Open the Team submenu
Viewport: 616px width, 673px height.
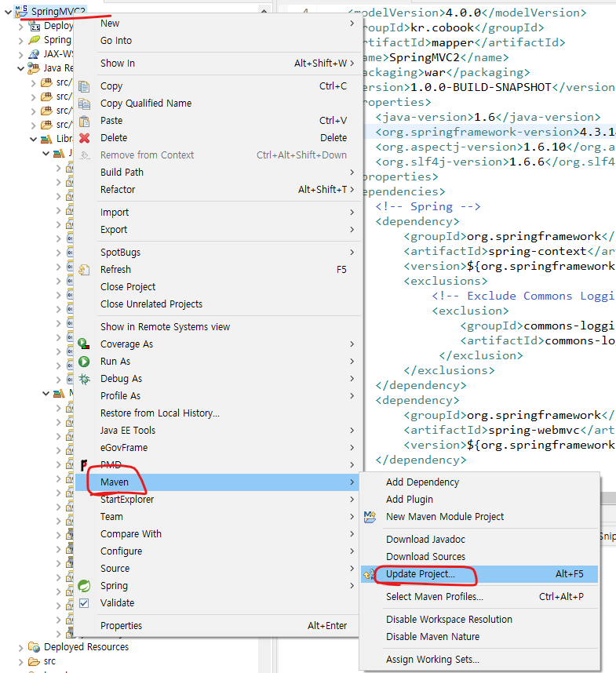click(217, 517)
